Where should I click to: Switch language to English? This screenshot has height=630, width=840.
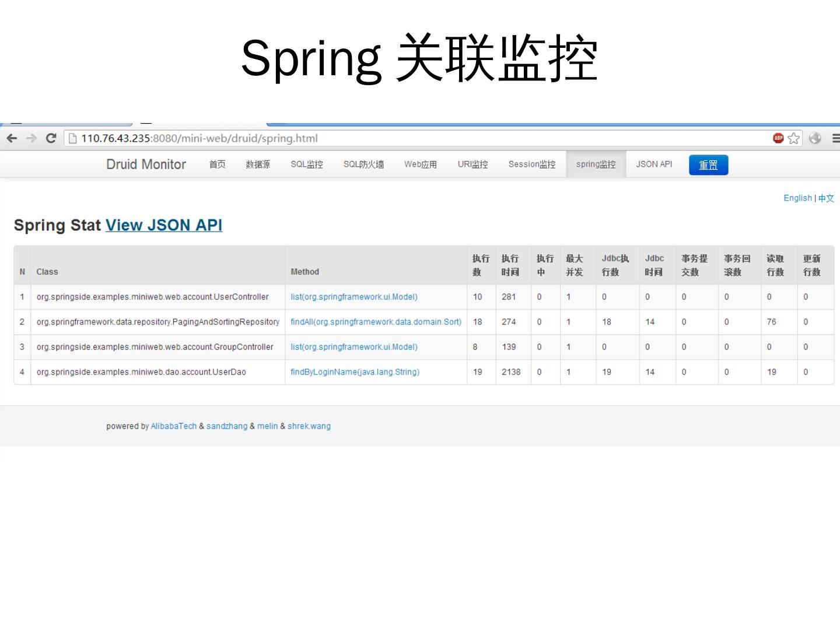pos(797,198)
